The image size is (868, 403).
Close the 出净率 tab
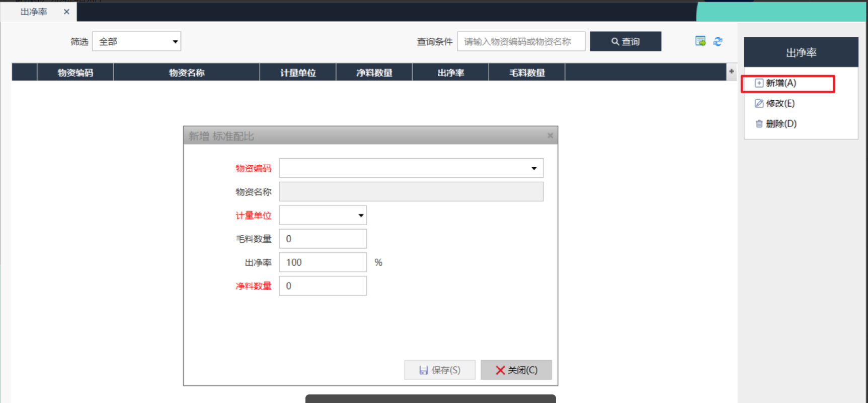[66, 12]
